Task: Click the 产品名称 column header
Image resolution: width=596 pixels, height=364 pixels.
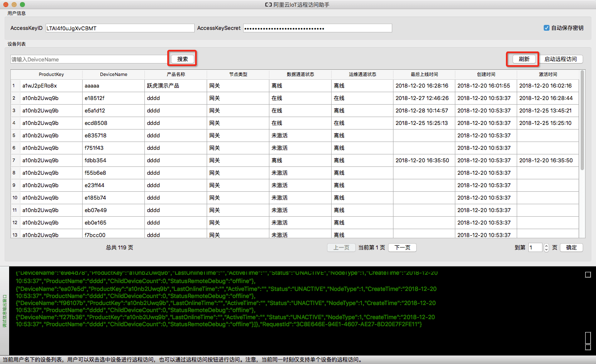Action: click(x=176, y=74)
